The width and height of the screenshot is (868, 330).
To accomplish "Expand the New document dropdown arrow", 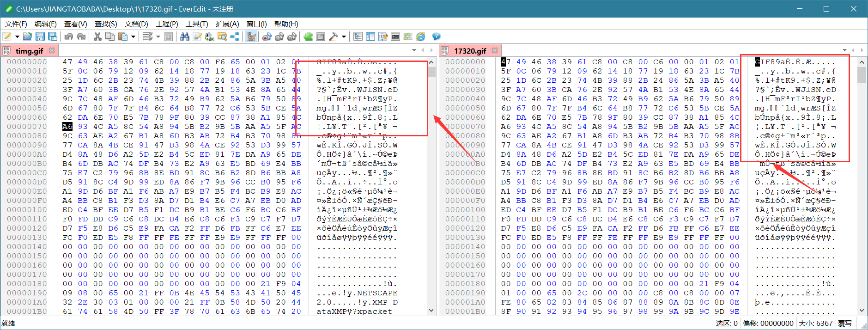I will point(17,37).
